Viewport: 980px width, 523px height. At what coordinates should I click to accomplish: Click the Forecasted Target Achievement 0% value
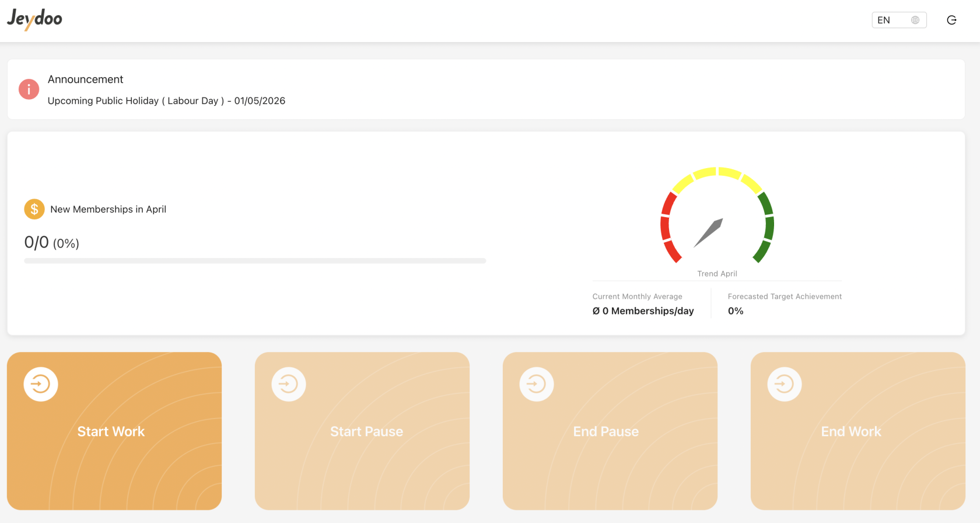[x=736, y=311]
